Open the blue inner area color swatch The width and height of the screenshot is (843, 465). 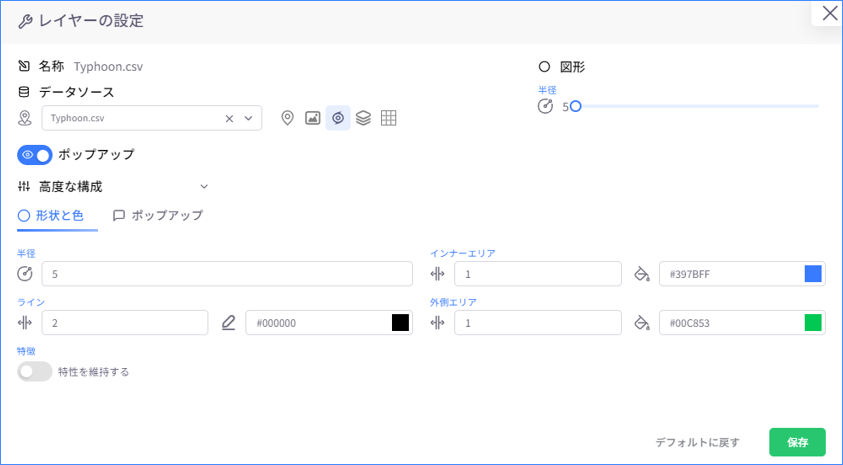pyautogui.click(x=813, y=274)
